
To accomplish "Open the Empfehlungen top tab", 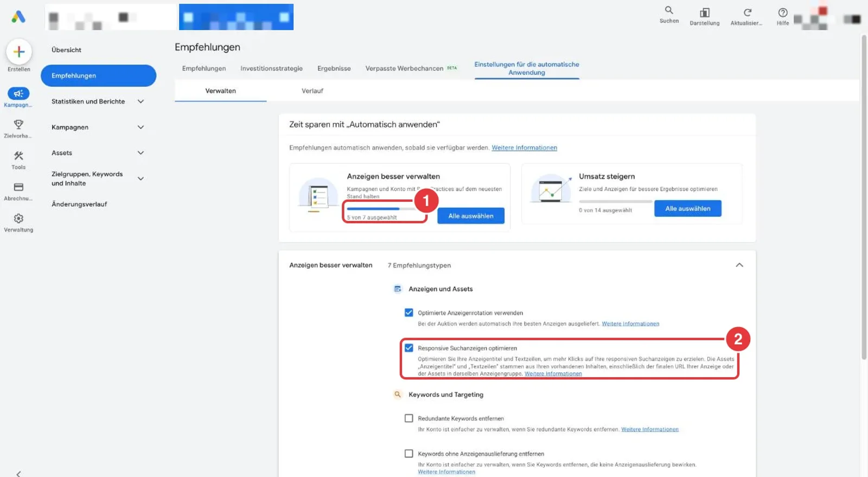I will 204,68.
